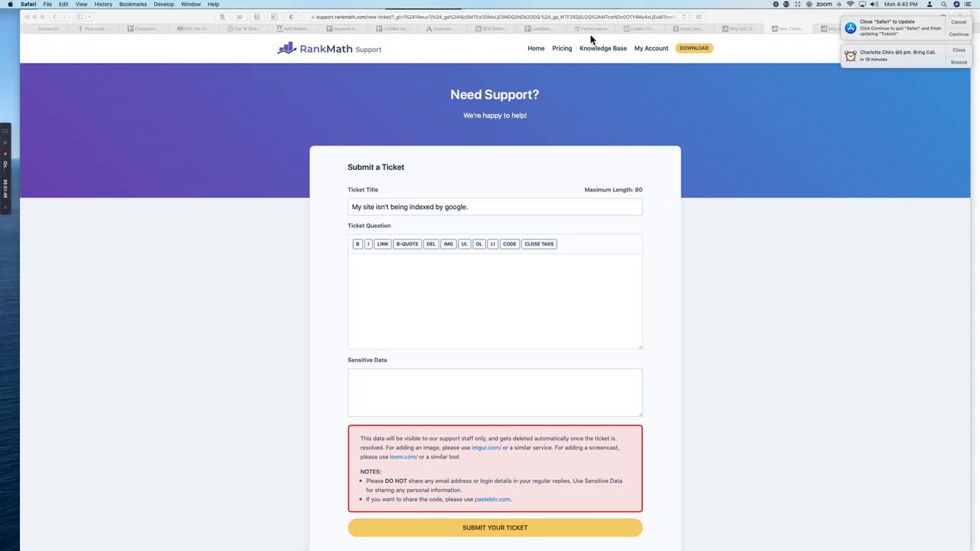The height and width of the screenshot is (551, 980).
Task: Click the Siri icon in menu bar
Action: click(x=957, y=5)
